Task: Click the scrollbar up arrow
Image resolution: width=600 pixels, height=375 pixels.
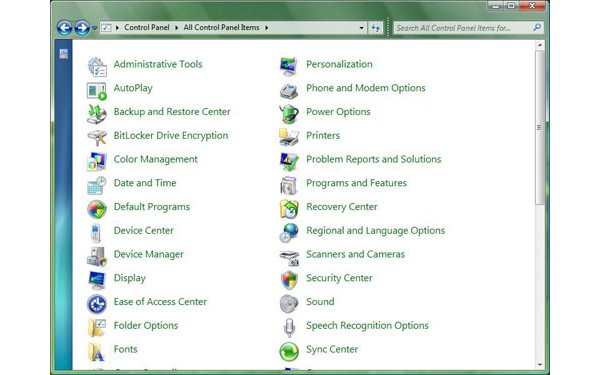Action: [x=540, y=45]
